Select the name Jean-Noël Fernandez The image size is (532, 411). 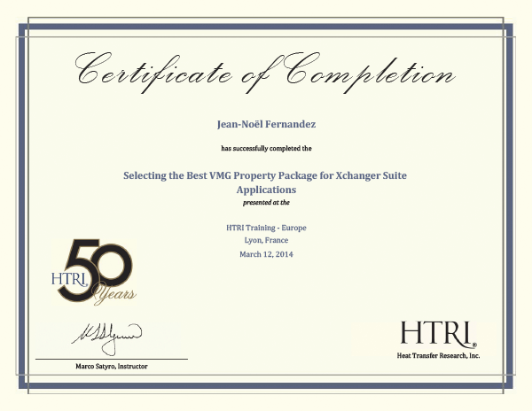coord(266,124)
